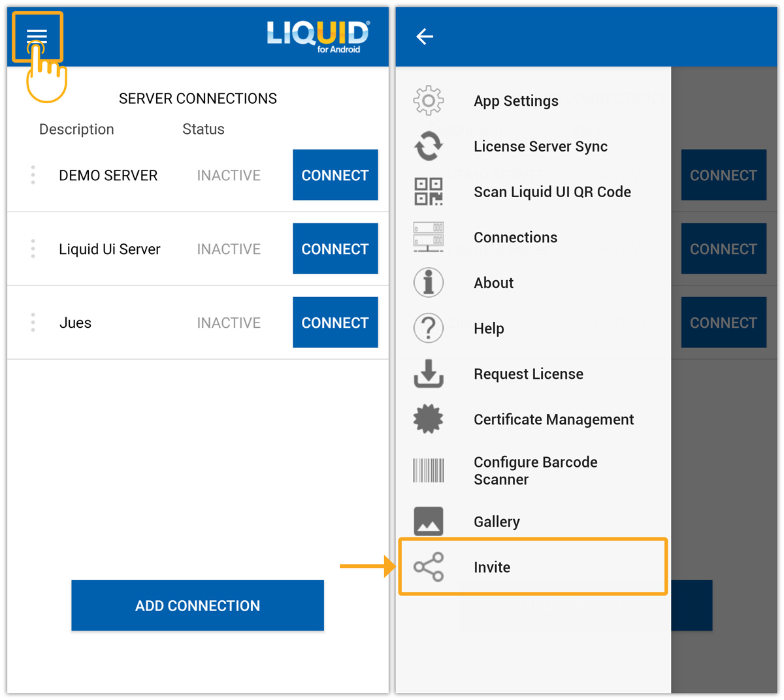Open the Gallery menu entry
784x700 pixels.
pyautogui.click(x=497, y=522)
